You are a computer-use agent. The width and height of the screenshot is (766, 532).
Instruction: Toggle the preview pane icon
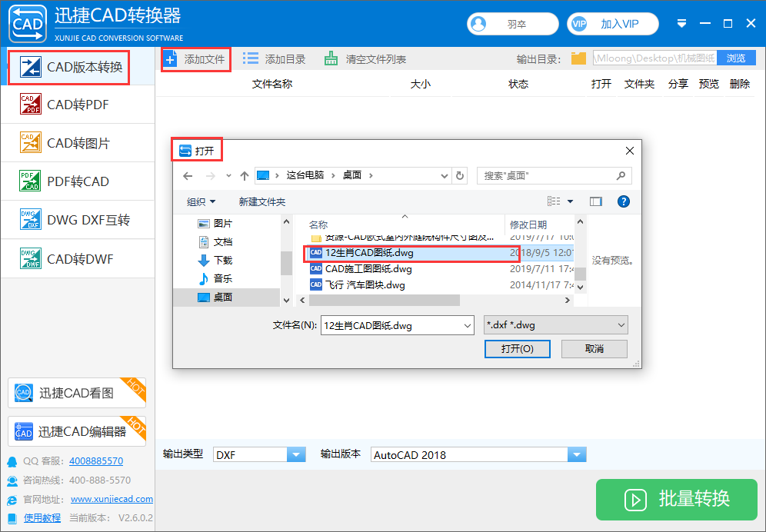(x=595, y=201)
